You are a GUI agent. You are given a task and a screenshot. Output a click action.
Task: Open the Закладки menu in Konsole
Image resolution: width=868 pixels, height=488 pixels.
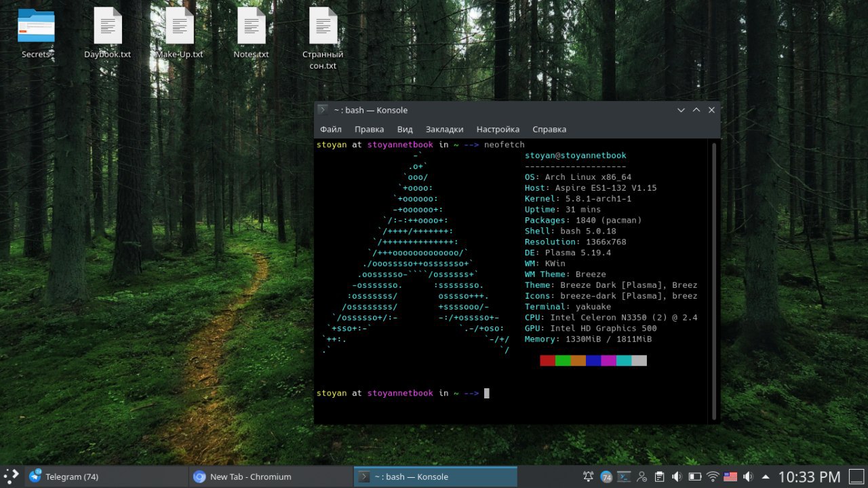pyautogui.click(x=444, y=129)
